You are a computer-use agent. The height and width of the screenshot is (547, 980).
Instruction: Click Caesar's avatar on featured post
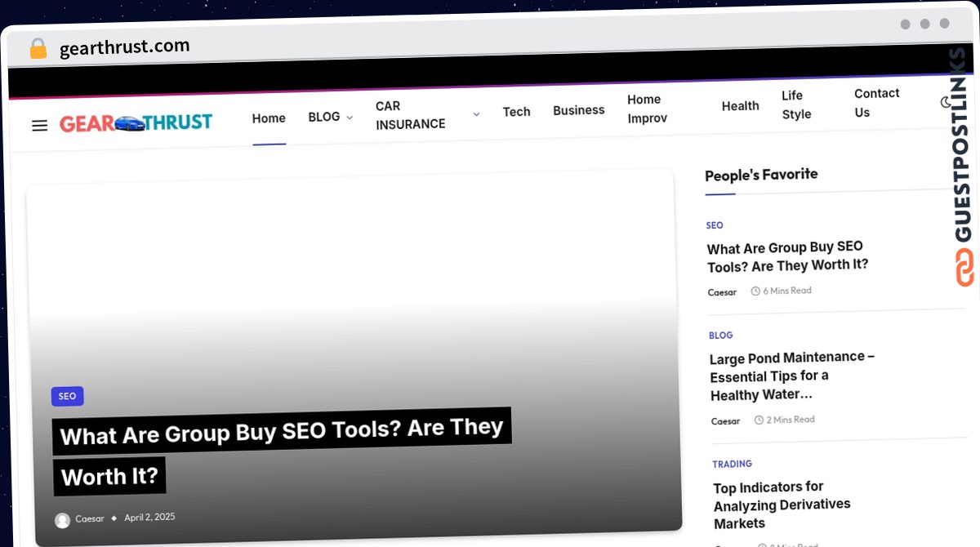click(62, 520)
